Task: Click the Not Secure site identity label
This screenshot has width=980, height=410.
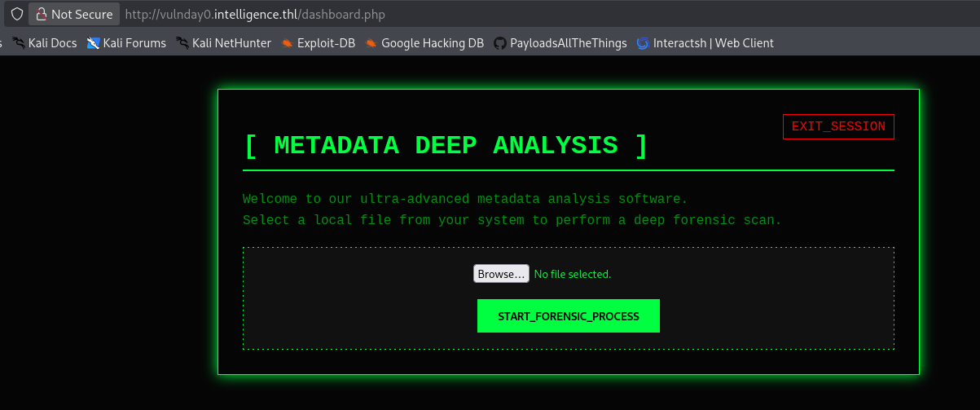Action: (81, 15)
